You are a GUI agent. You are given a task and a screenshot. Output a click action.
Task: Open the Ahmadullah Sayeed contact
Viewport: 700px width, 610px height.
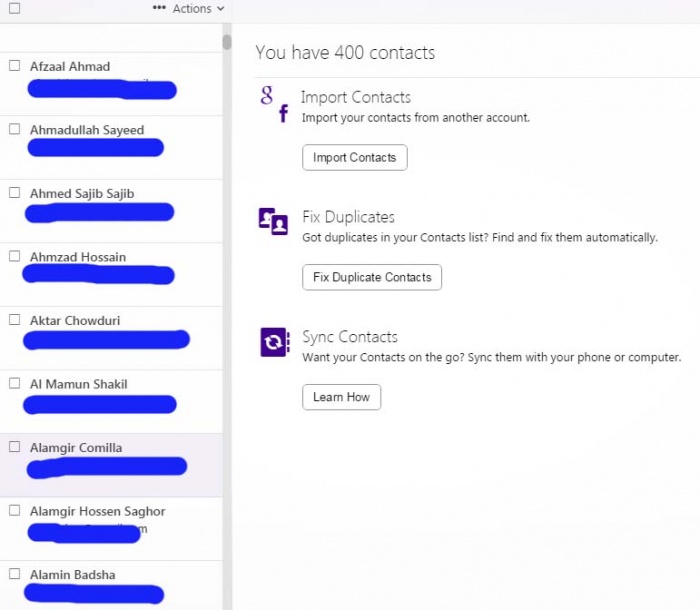pyautogui.click(x=87, y=130)
